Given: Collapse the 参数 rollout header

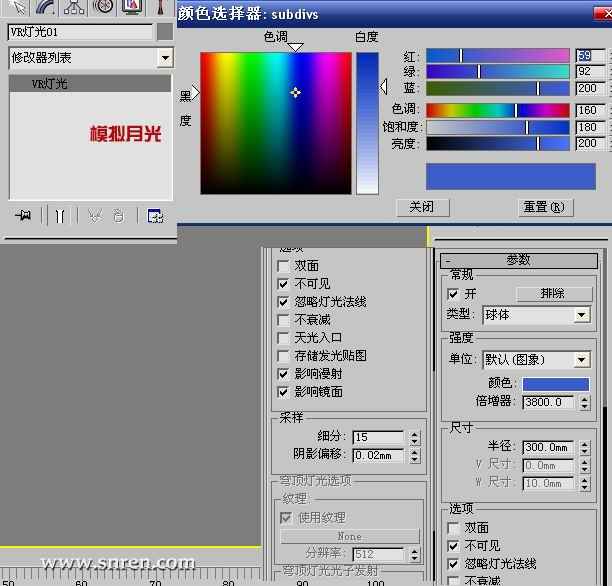Looking at the screenshot, I should [519, 260].
